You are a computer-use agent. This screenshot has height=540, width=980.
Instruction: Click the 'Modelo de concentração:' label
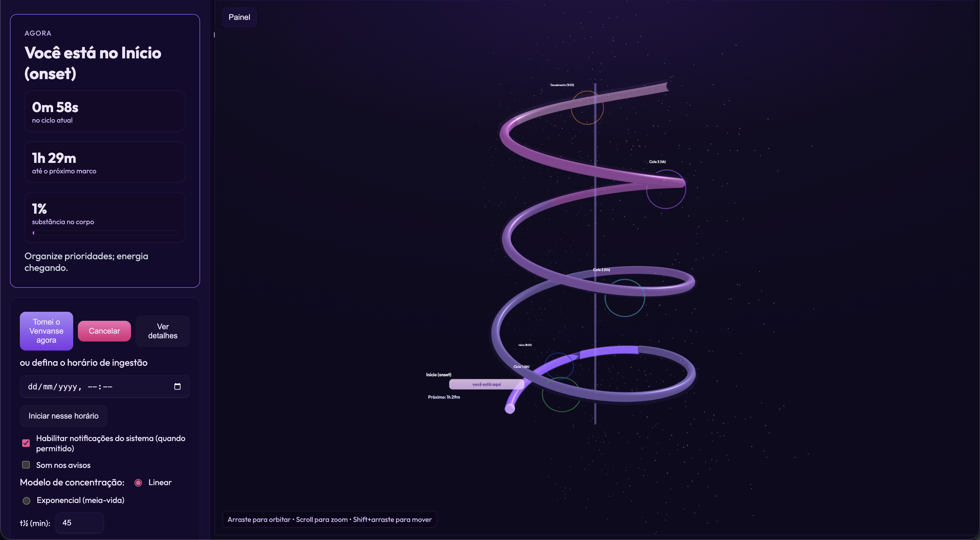72,482
